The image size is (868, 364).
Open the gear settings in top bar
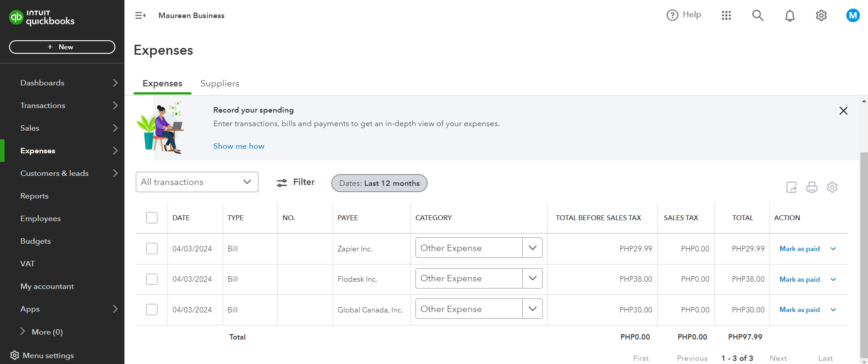(x=821, y=15)
